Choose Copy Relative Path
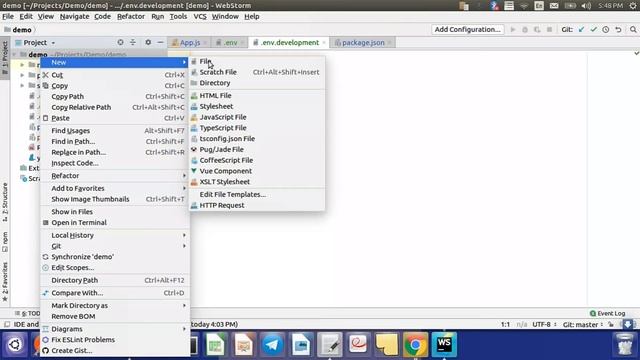640x360 pixels. click(x=115, y=107)
